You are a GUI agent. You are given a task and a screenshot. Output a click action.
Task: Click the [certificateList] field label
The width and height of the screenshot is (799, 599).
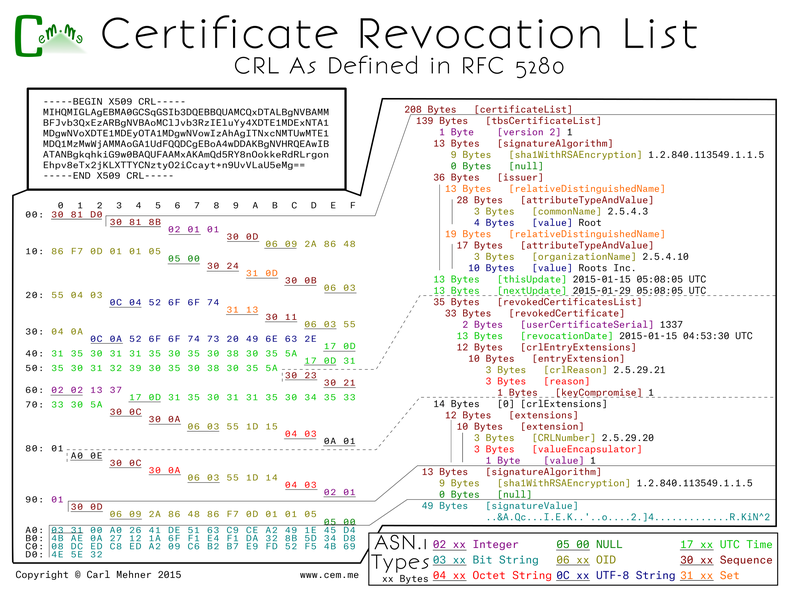coord(523,110)
